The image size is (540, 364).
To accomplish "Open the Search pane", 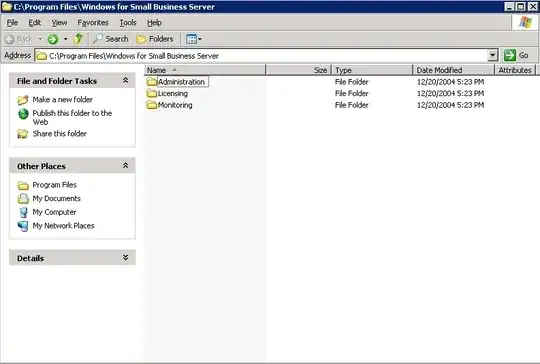I will click(x=111, y=39).
